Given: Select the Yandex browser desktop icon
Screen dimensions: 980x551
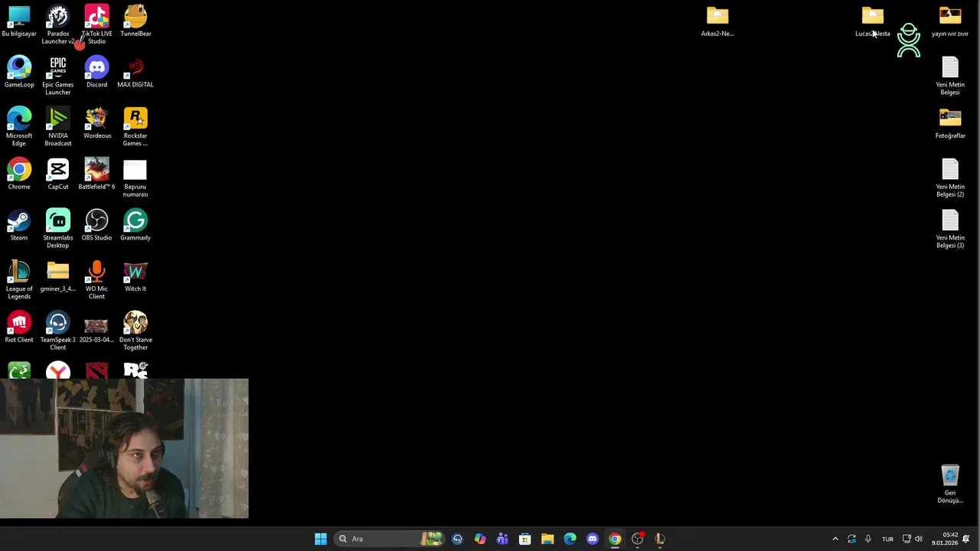Looking at the screenshot, I should tap(58, 370).
